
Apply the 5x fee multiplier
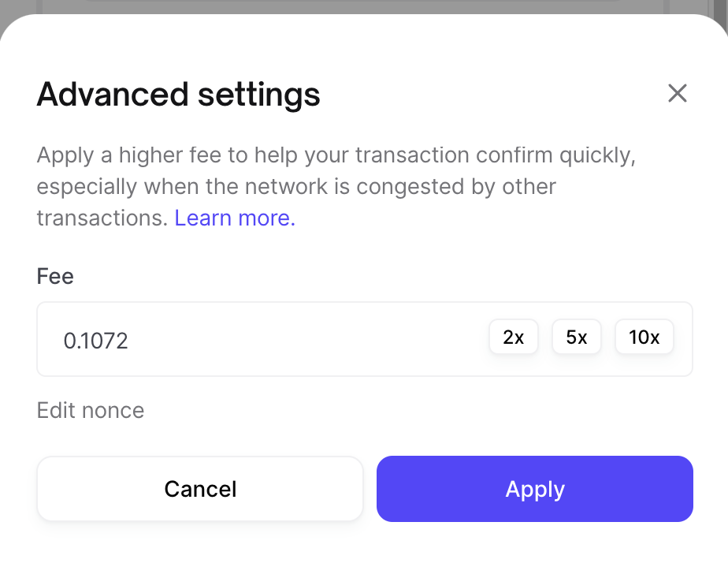[576, 337]
